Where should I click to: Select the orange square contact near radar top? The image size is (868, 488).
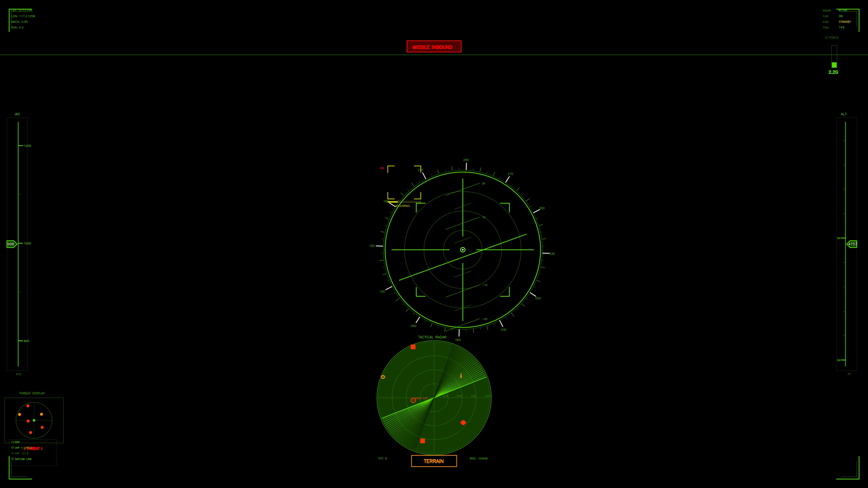(x=413, y=347)
